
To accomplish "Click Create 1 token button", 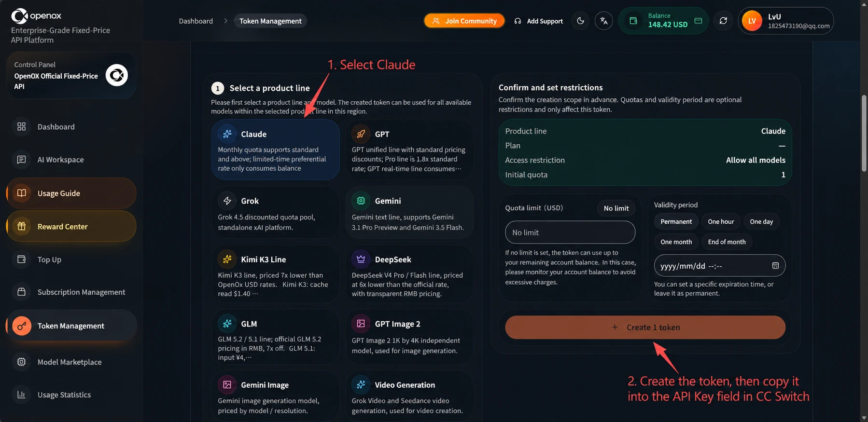I will click(645, 327).
